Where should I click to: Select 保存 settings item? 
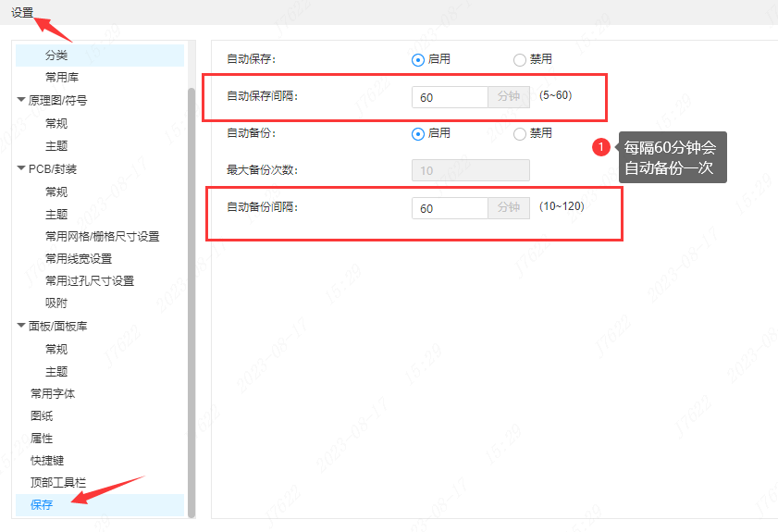tap(100, 504)
